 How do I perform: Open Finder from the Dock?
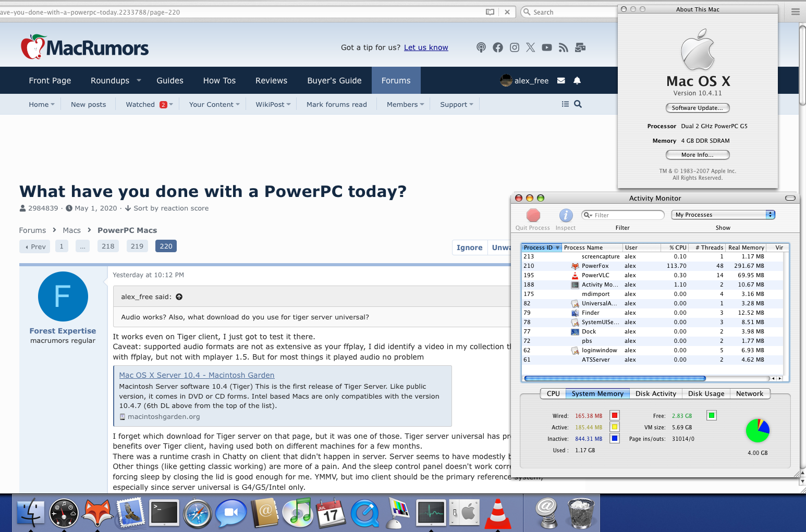click(x=31, y=513)
